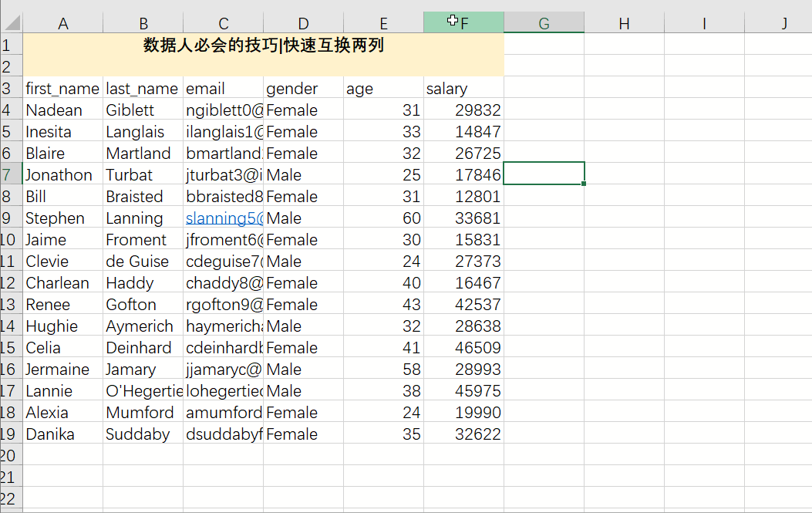Click the age header cell
This screenshot has width=812, height=513.
click(x=384, y=88)
